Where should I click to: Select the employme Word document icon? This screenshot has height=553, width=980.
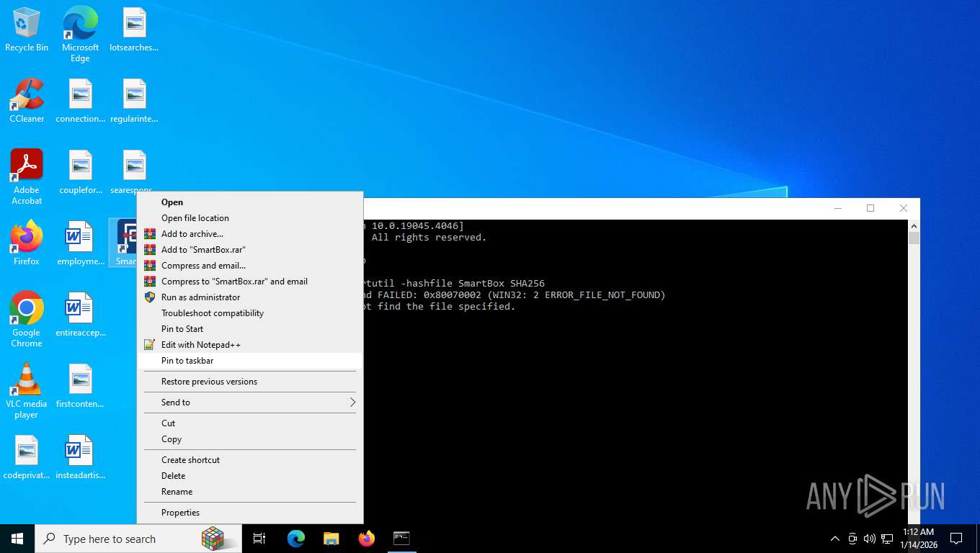(80, 243)
